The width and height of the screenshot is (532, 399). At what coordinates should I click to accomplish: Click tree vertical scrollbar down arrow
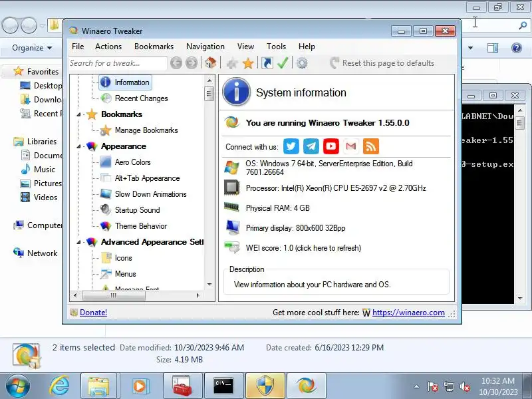coord(209,285)
